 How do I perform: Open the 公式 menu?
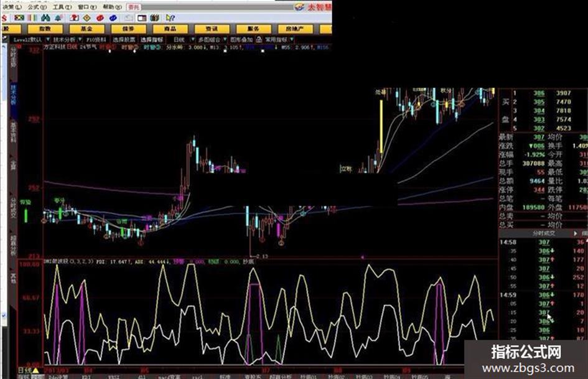(36, 7)
